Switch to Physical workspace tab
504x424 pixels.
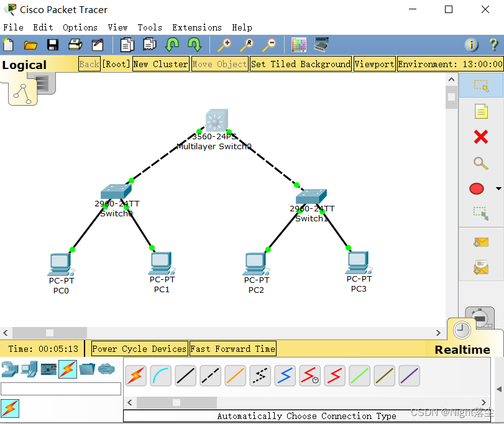tap(45, 83)
